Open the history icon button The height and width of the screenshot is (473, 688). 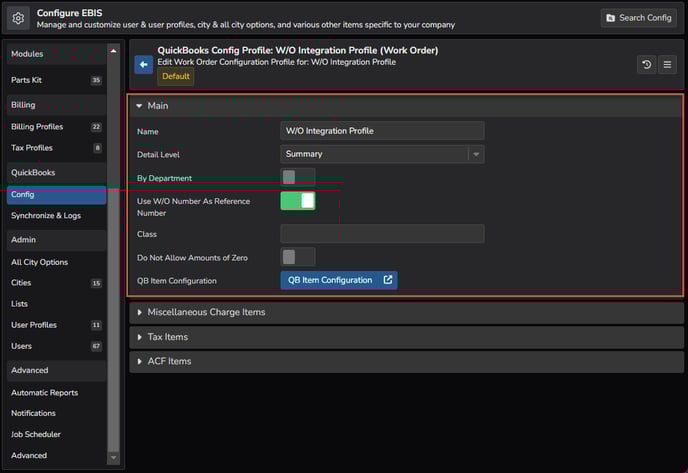click(646, 64)
